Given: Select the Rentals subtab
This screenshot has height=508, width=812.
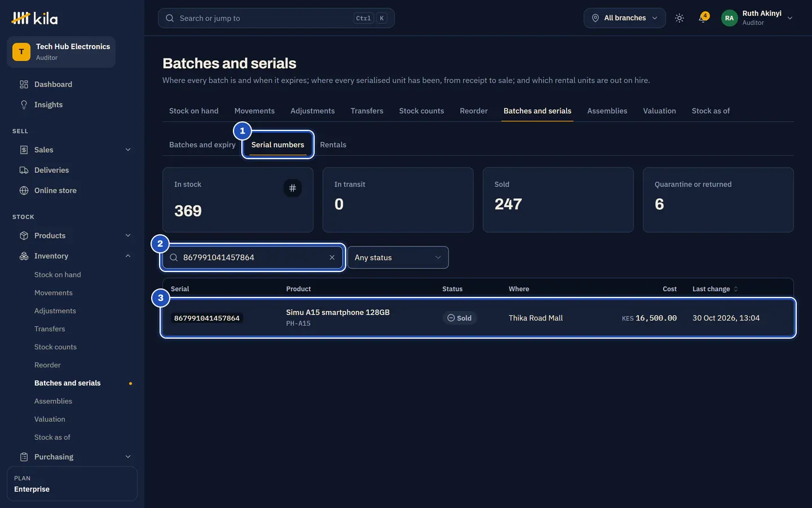Looking at the screenshot, I should [333, 145].
